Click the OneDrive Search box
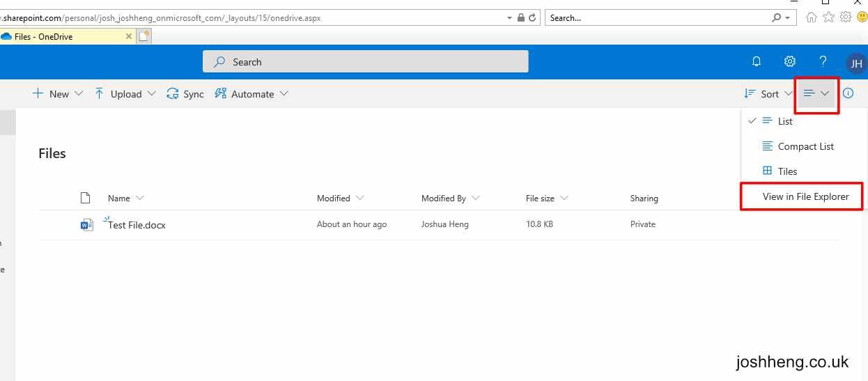This screenshot has height=381, width=868. coord(366,62)
